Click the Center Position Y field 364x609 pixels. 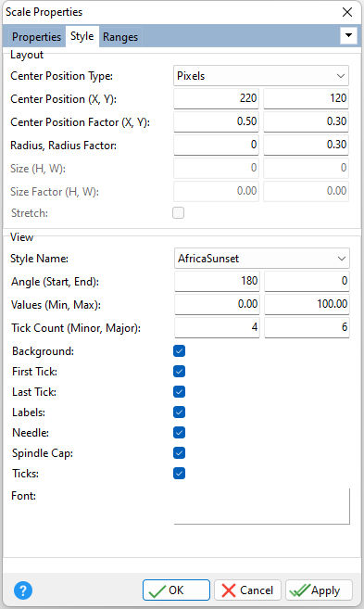306,98
